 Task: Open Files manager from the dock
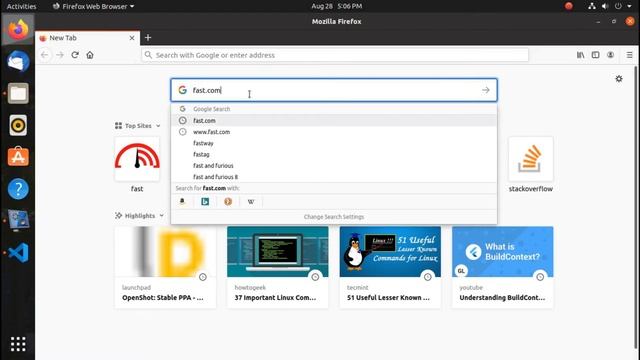18,93
